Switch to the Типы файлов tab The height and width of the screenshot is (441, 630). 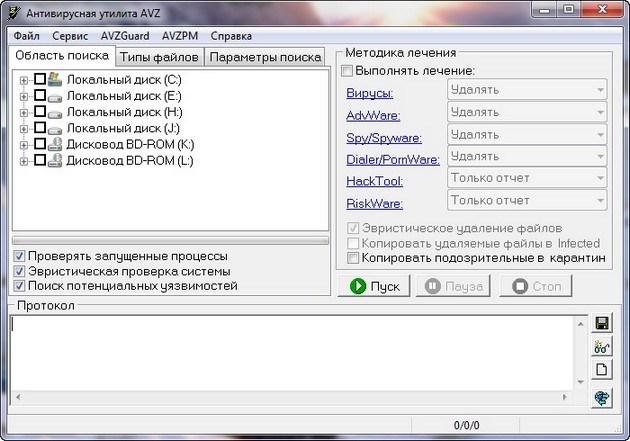tap(160, 57)
